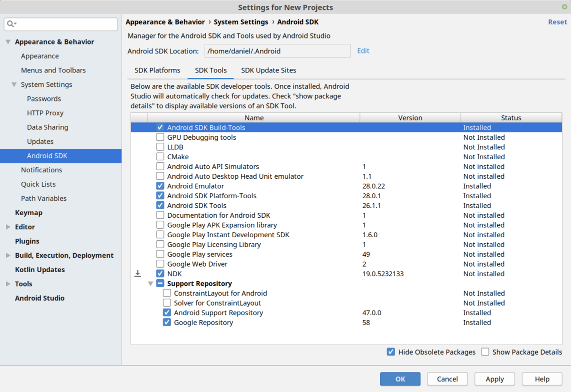Image resolution: width=571 pixels, height=392 pixels.
Task: Toggle the Support Repository group checkbox
Action: pos(160,283)
